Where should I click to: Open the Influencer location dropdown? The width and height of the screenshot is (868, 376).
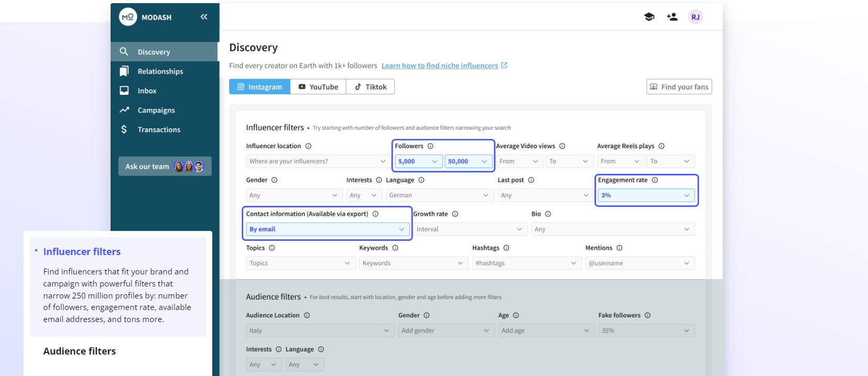(x=317, y=161)
